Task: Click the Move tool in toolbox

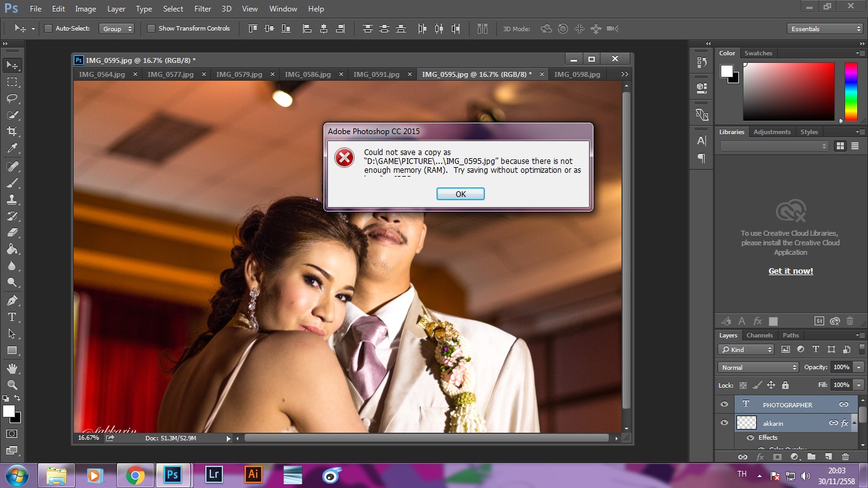Action: (12, 65)
